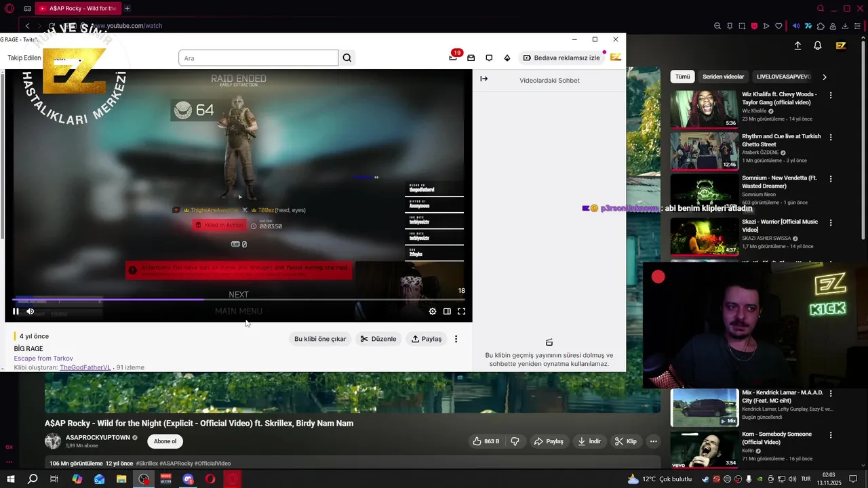Reload the YouTube page in Opera
868x488 pixels.
click(52, 26)
